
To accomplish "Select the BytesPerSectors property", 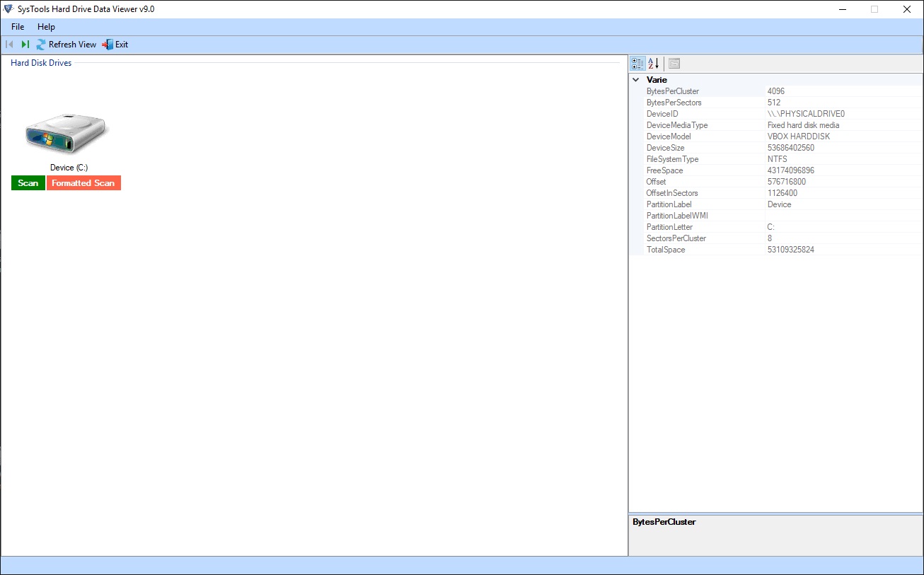I will pyautogui.click(x=673, y=103).
